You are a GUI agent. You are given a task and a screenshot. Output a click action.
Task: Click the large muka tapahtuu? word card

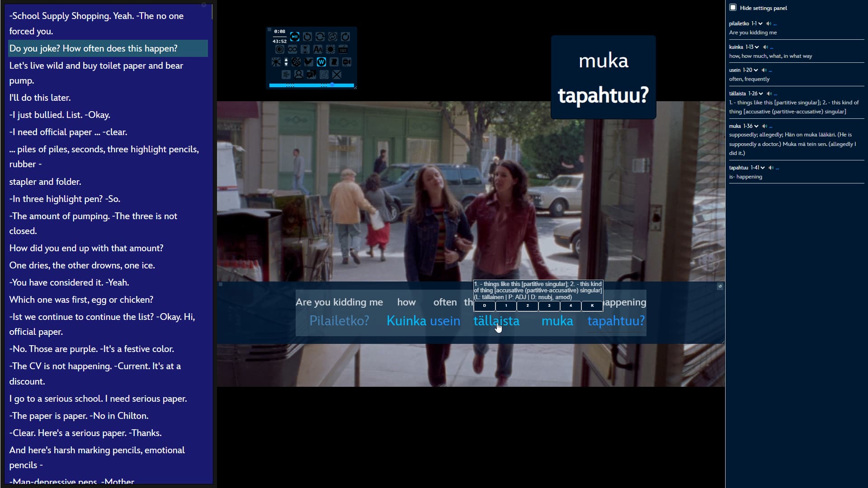pyautogui.click(x=604, y=77)
